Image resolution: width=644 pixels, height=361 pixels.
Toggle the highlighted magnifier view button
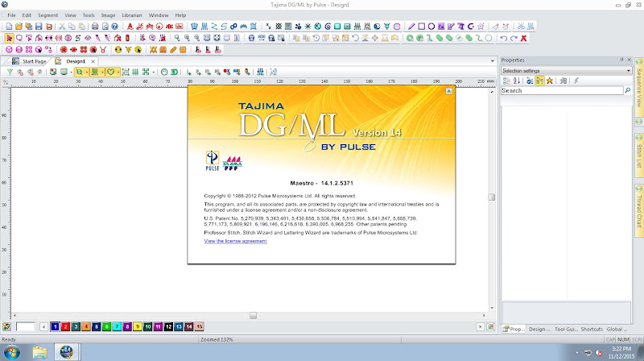79,72
